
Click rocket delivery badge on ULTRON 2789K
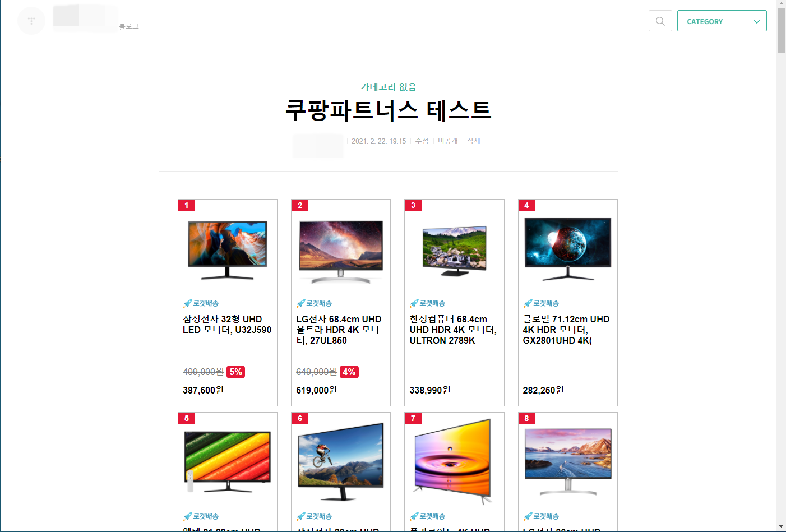(x=427, y=303)
